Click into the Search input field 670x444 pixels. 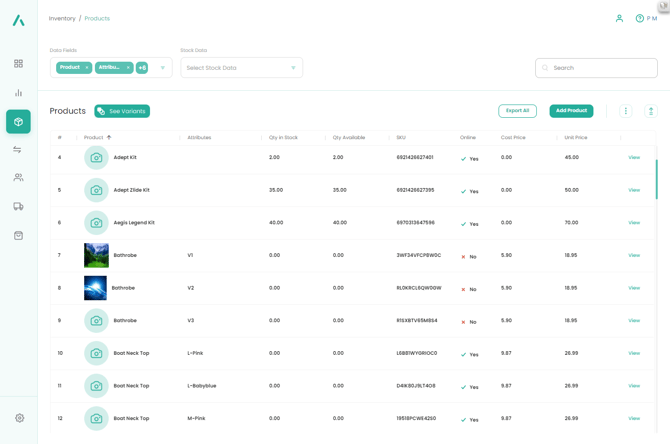click(x=602, y=68)
